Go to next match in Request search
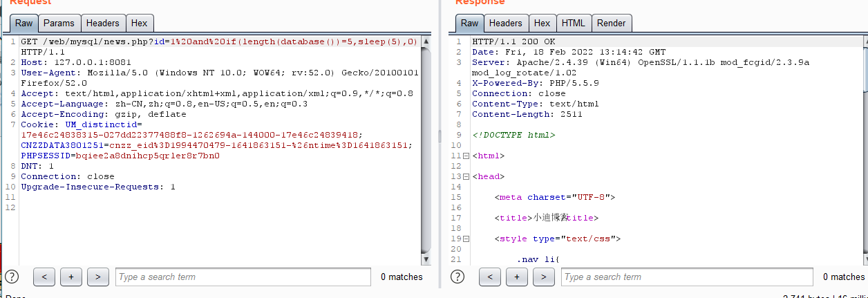 tap(98, 277)
